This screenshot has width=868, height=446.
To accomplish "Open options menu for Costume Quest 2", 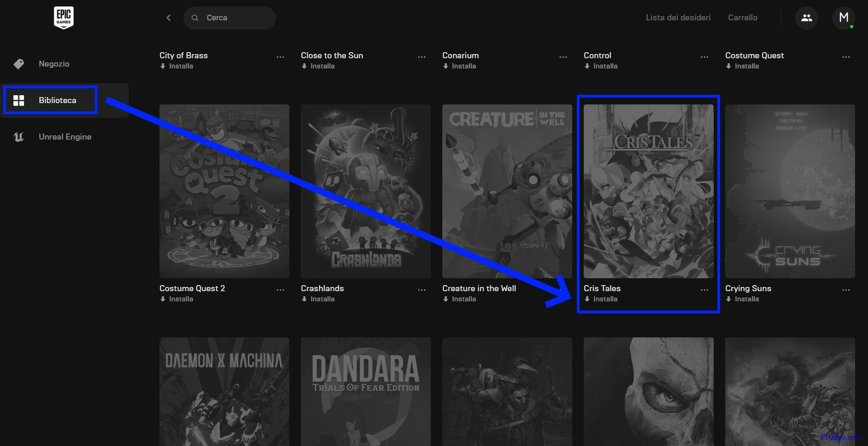I will coord(280,290).
